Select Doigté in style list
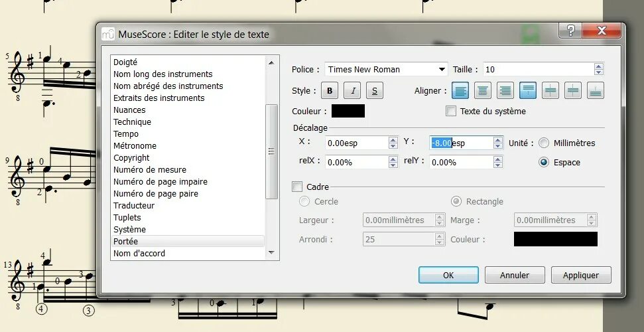Image resolution: width=644 pixels, height=332 pixels. (x=188, y=62)
